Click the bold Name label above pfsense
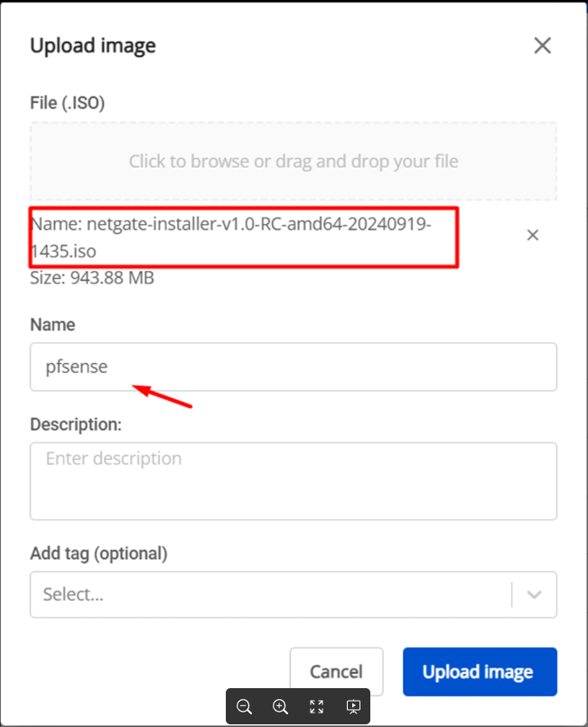The height and width of the screenshot is (727, 588). click(52, 324)
